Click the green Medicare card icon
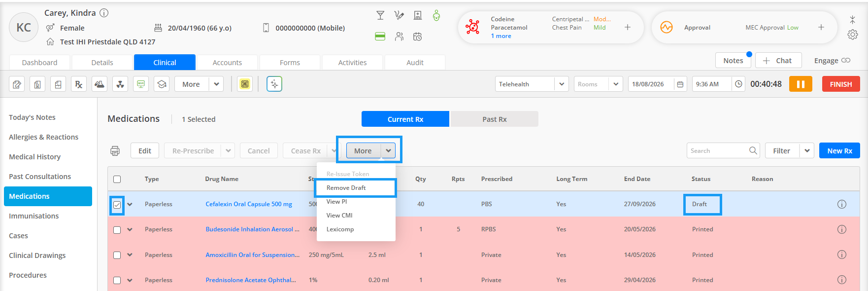Viewport: 868px width, 291px height. (380, 36)
